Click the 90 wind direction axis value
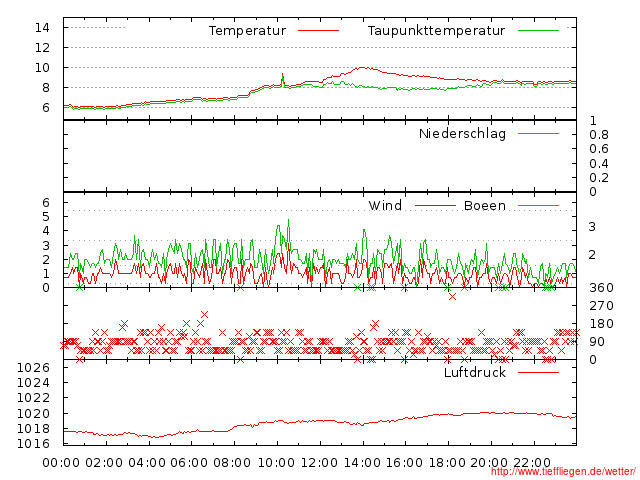 click(x=597, y=342)
